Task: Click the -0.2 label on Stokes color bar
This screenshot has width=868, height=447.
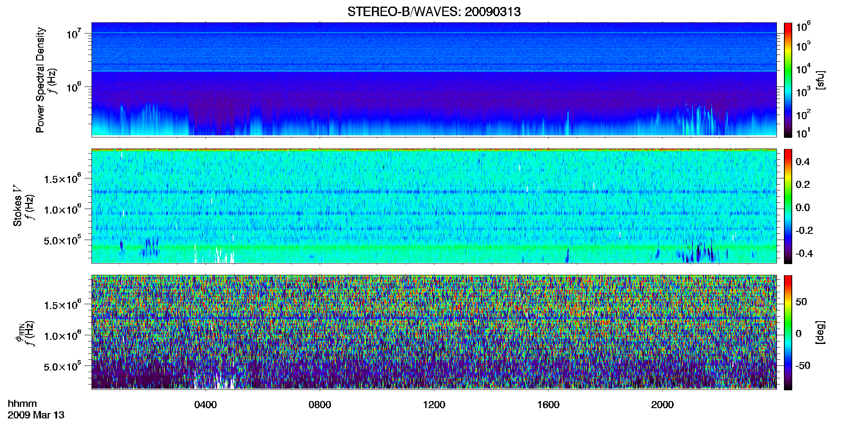Action: tap(804, 231)
